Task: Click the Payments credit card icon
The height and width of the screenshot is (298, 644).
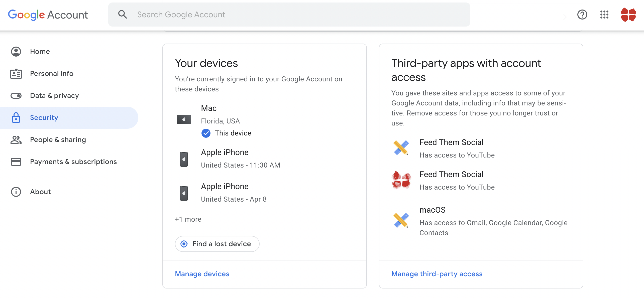Action: 16,162
